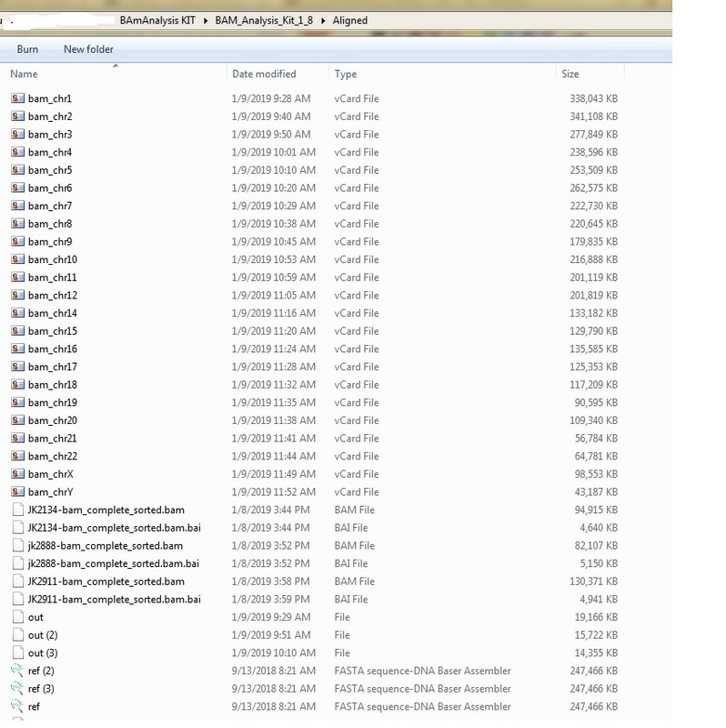Click the bam_chr14 vCard icon

17,313
